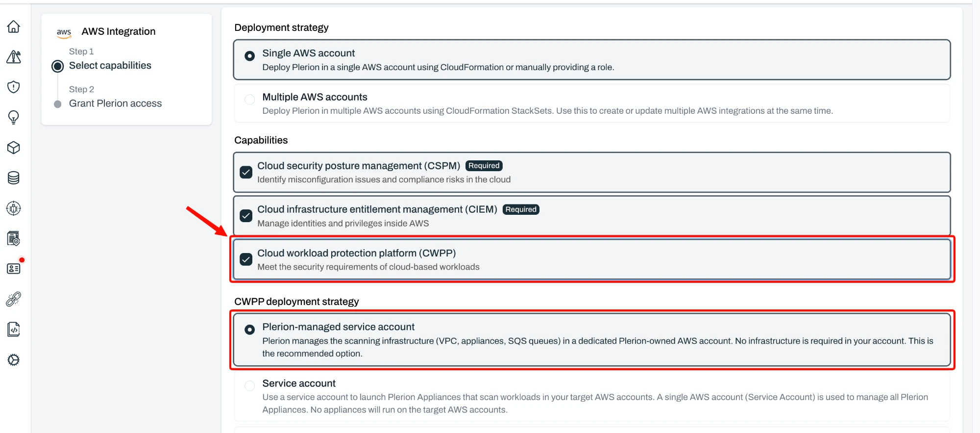This screenshot has height=433, width=980.
Task: Click the CloudFormation StackSets description text
Action: 547,111
